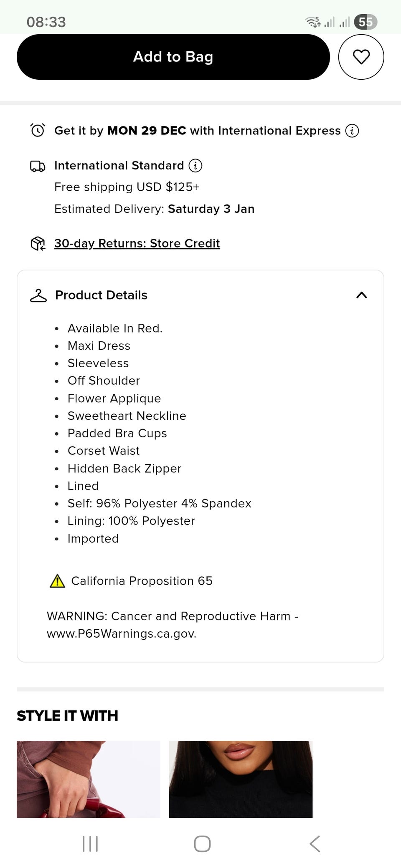The height and width of the screenshot is (868, 401).
Task: Open 30-day Returns: Store Credit link
Action: 137,243
